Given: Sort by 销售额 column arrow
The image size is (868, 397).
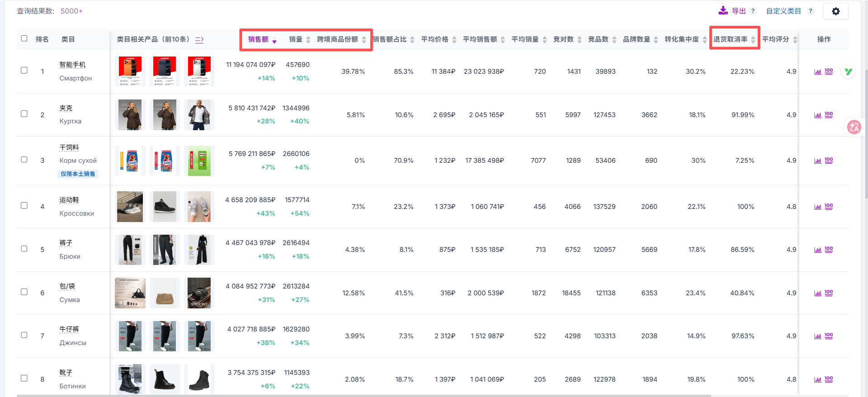Looking at the screenshot, I should [x=274, y=40].
